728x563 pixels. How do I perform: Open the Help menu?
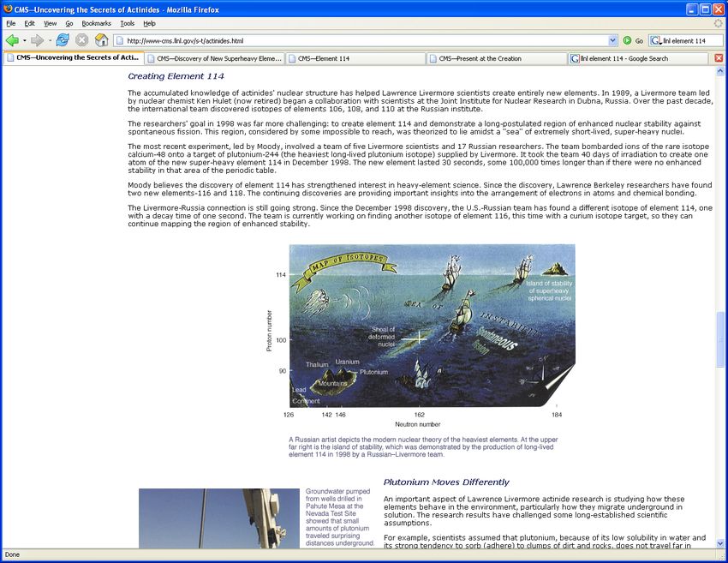[150, 24]
